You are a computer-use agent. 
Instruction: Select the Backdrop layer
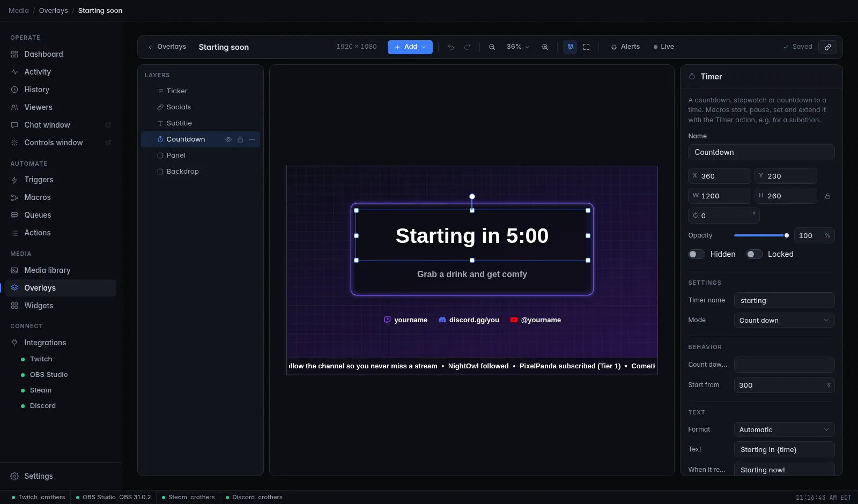tap(201, 172)
